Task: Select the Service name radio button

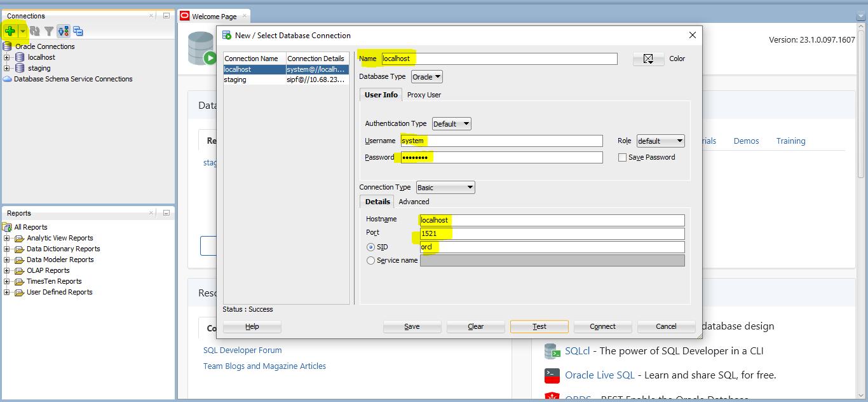Action: (370, 260)
